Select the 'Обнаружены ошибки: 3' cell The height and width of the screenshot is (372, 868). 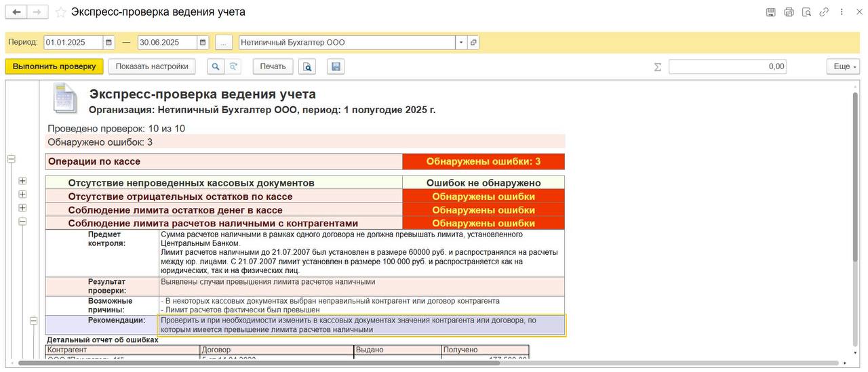click(484, 162)
